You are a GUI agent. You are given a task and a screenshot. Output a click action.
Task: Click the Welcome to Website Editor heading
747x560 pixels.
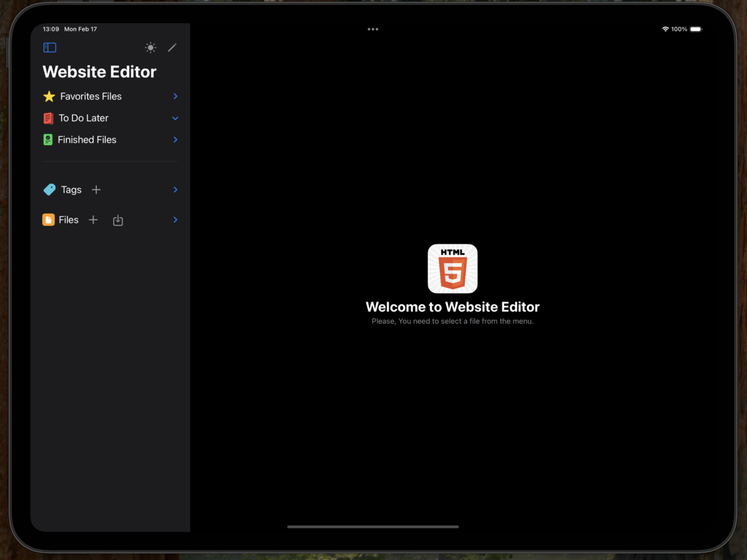pos(453,307)
